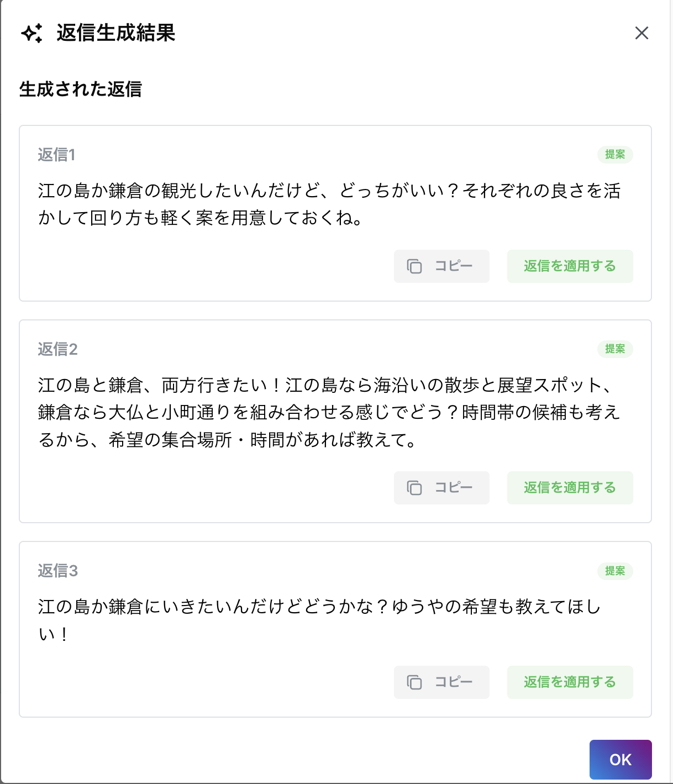This screenshot has height=784, width=673.
Task: Select the 提案 badge on 返信3
Action: [x=615, y=571]
